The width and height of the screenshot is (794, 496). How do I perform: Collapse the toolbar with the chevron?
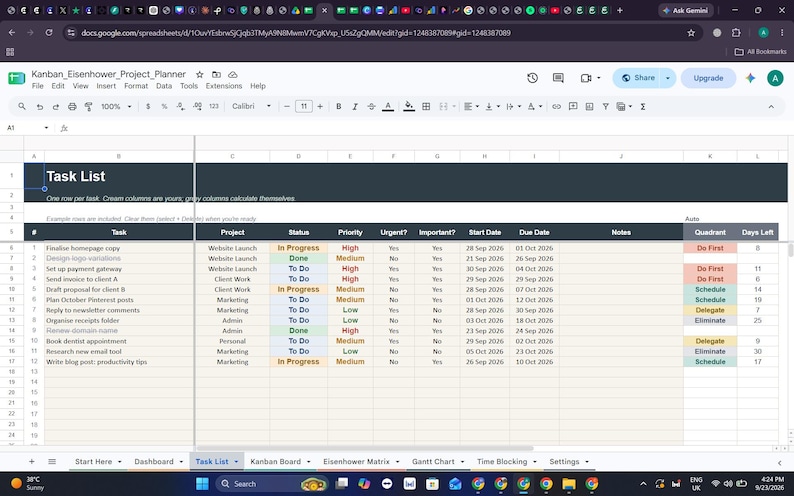coord(771,106)
